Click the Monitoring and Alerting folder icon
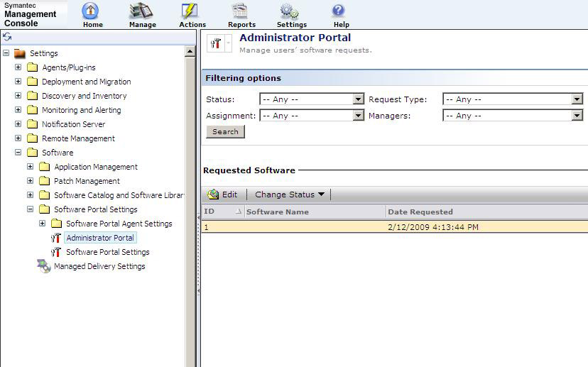This screenshot has height=367, width=588. click(32, 110)
